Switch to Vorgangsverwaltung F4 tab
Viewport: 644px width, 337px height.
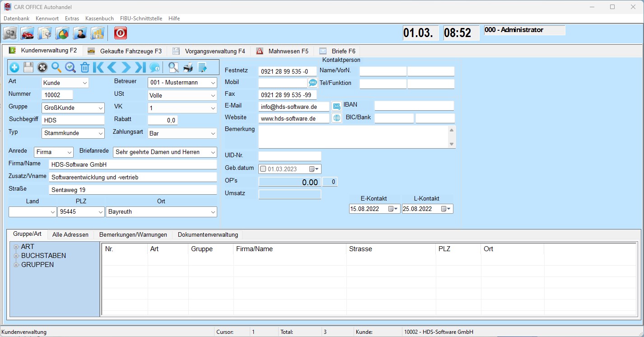coord(209,51)
